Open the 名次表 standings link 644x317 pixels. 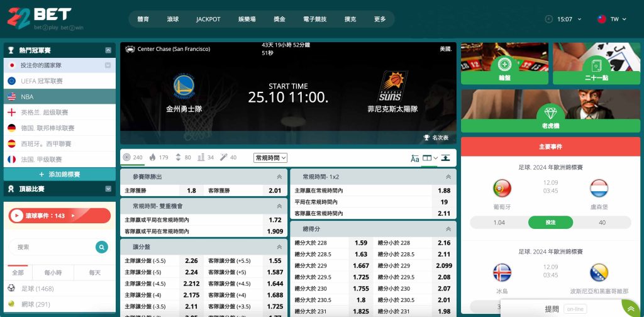coord(436,138)
